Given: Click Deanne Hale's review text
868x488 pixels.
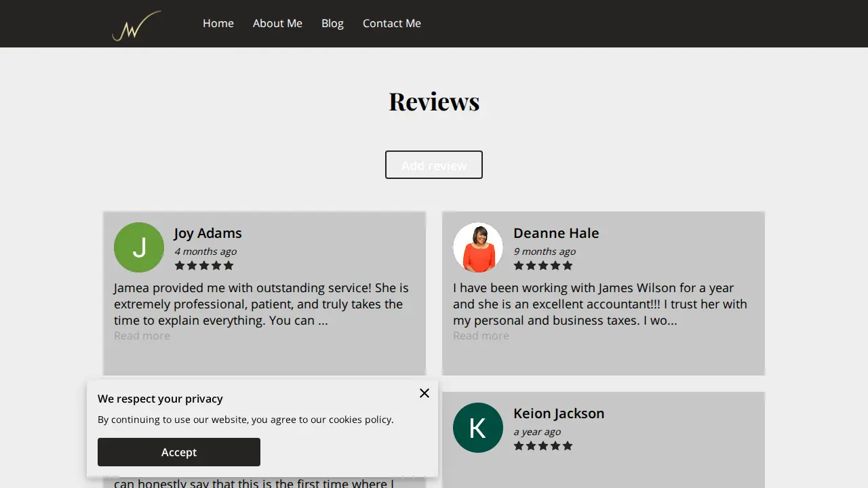Looking at the screenshot, I should point(600,304).
